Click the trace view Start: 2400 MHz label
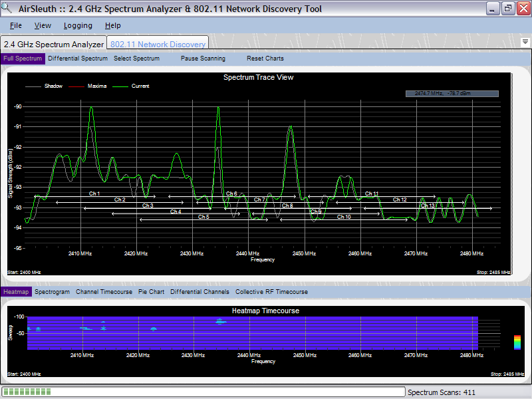 24,273
